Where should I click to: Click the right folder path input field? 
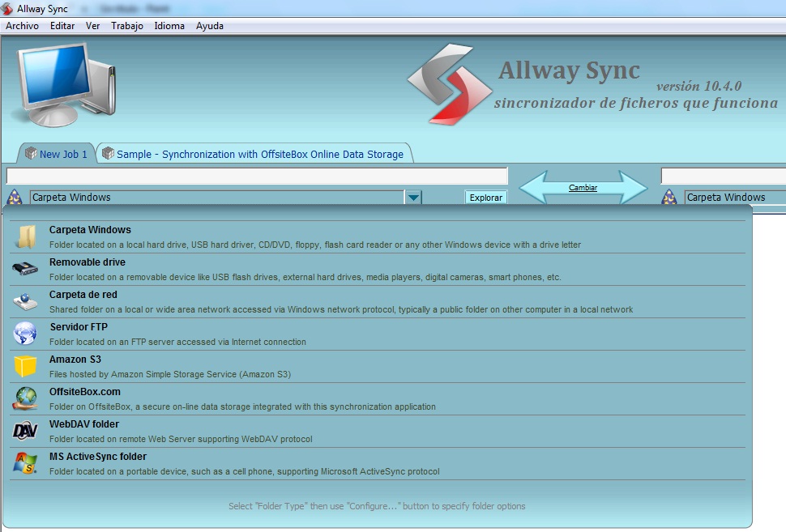point(724,177)
